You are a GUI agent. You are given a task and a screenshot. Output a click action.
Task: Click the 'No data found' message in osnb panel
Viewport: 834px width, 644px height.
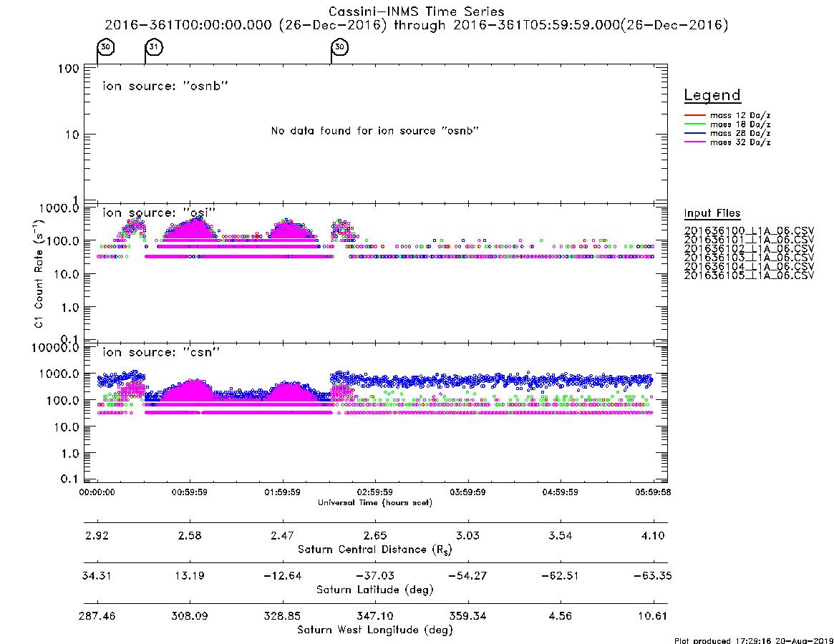(375, 131)
